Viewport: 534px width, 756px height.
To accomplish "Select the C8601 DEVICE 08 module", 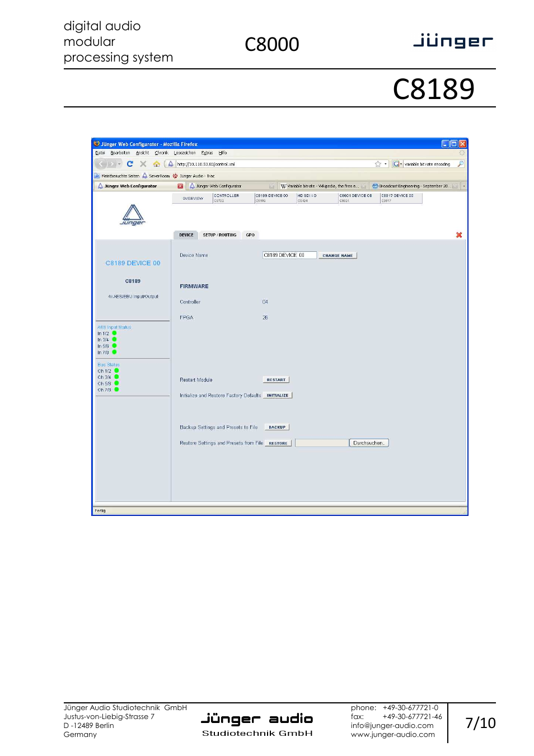I will (x=359, y=198).
